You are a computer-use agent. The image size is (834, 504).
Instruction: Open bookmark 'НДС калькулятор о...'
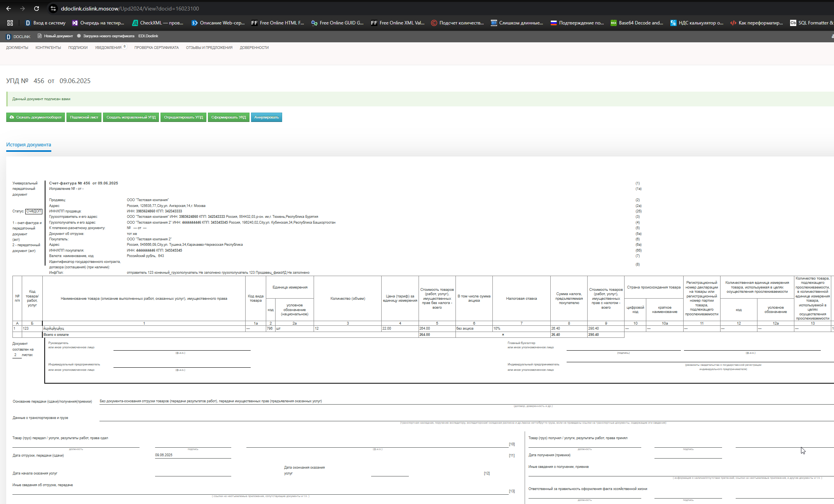(697, 23)
